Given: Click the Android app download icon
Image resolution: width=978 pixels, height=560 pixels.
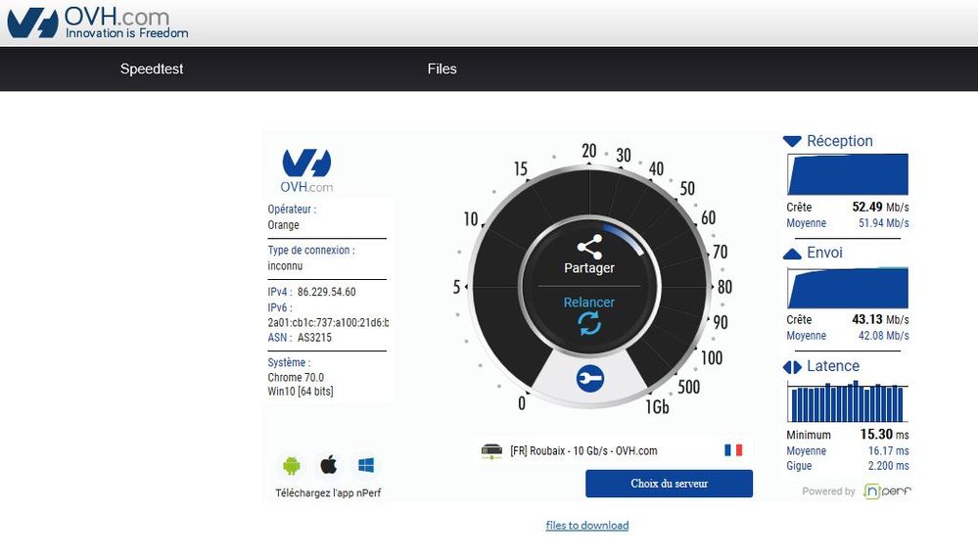Looking at the screenshot, I should [292, 465].
